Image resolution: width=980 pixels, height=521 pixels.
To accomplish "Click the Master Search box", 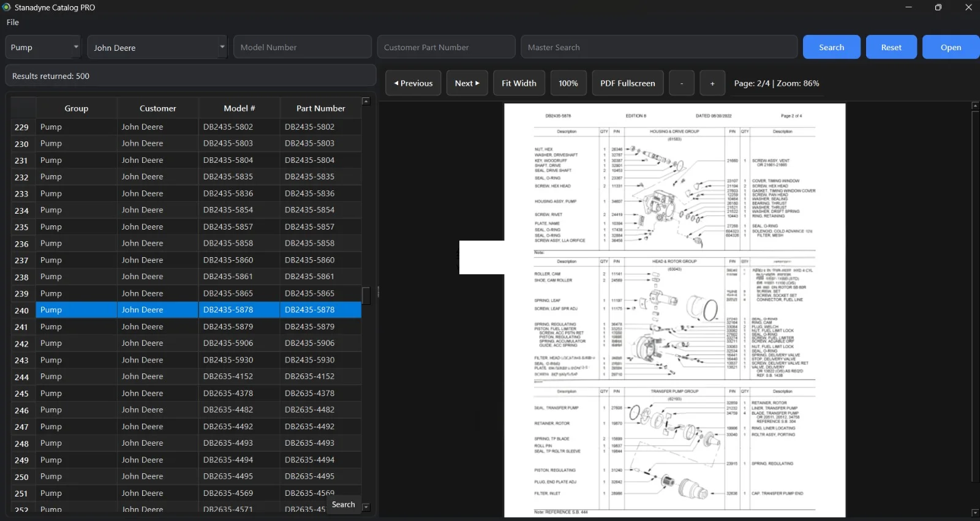I will coord(659,47).
